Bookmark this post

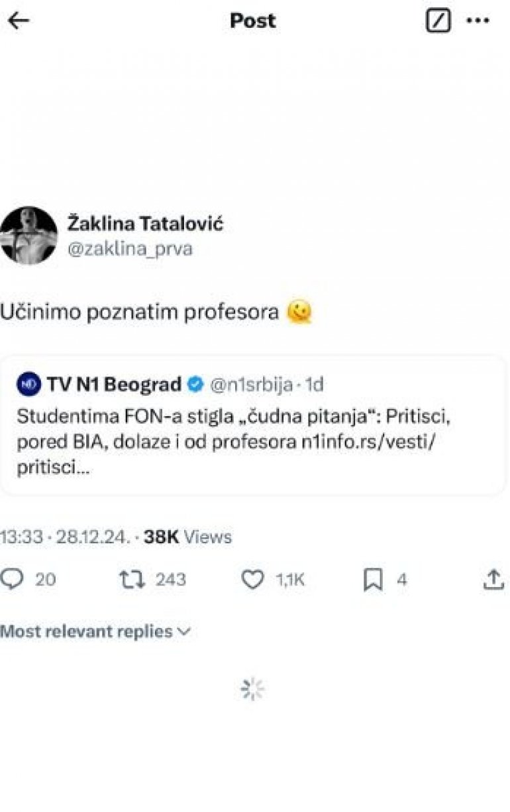pyautogui.click(x=373, y=580)
